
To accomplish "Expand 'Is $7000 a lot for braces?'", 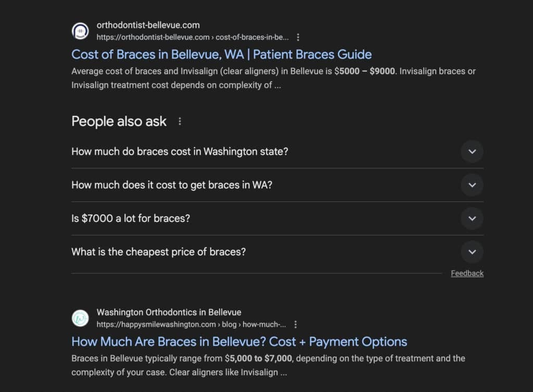I will point(472,218).
